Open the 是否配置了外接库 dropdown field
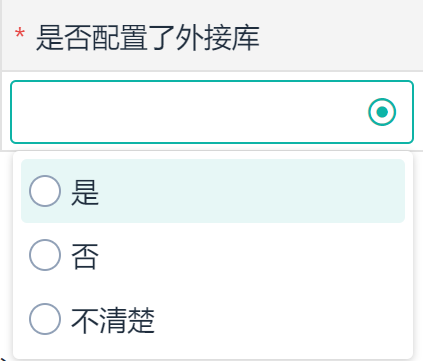The width and height of the screenshot is (423, 361). coord(212,112)
